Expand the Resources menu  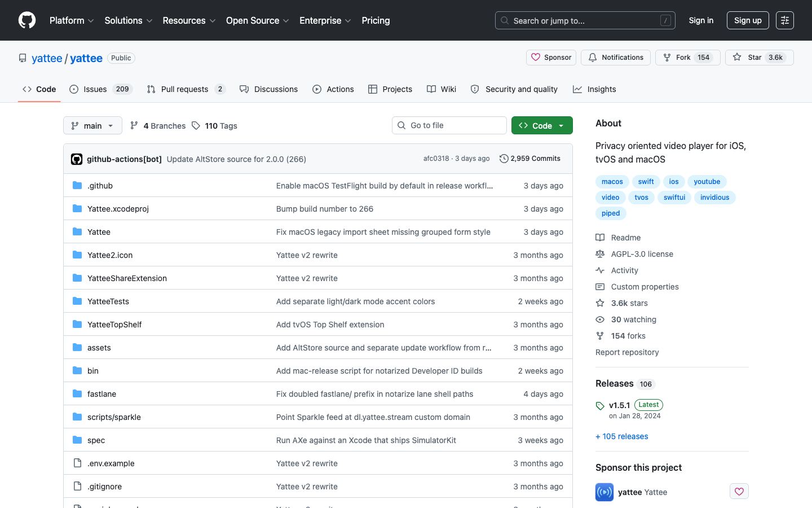coord(189,20)
